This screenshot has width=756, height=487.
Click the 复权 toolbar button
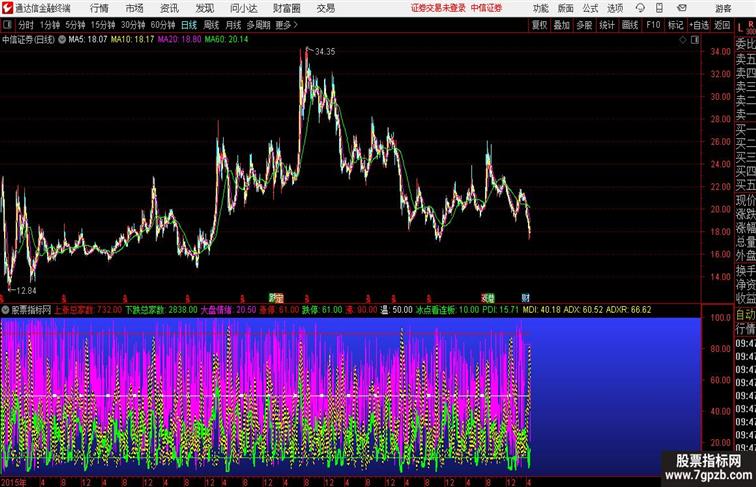540,25
